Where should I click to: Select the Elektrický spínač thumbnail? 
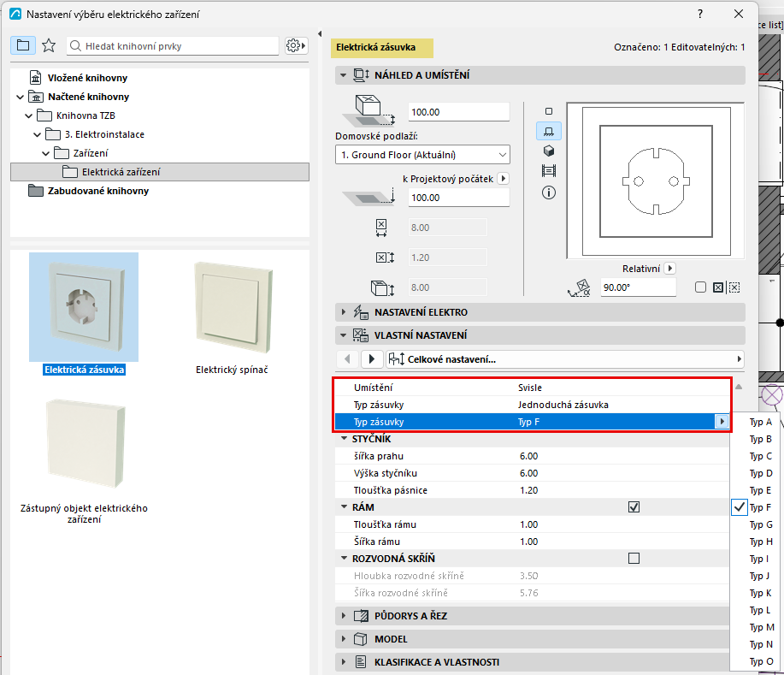(232, 314)
